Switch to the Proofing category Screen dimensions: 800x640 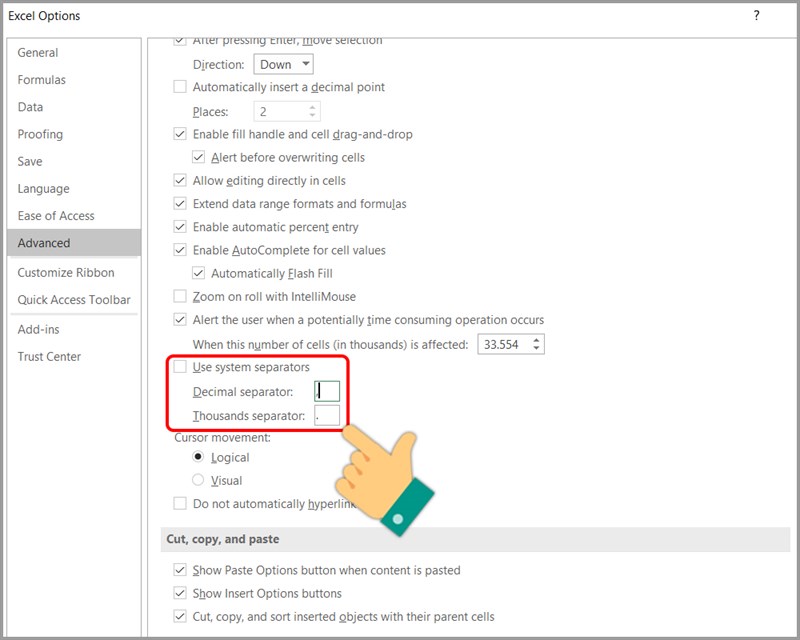point(40,134)
